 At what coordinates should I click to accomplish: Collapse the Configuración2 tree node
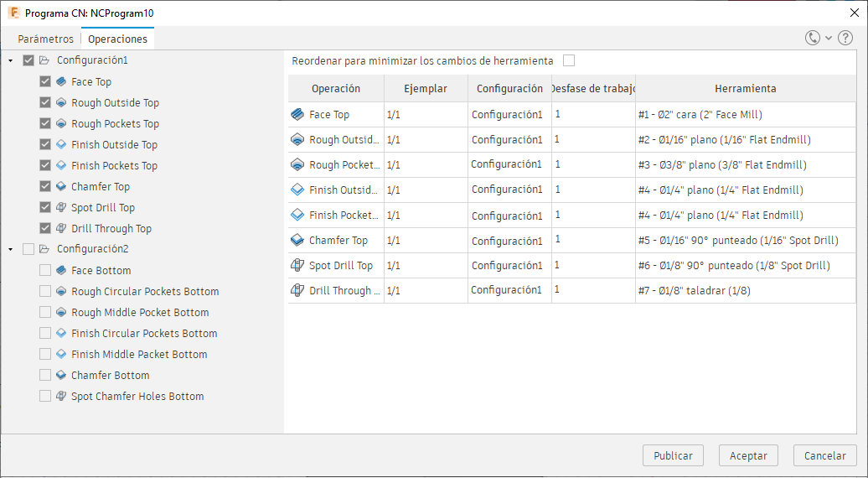point(9,249)
